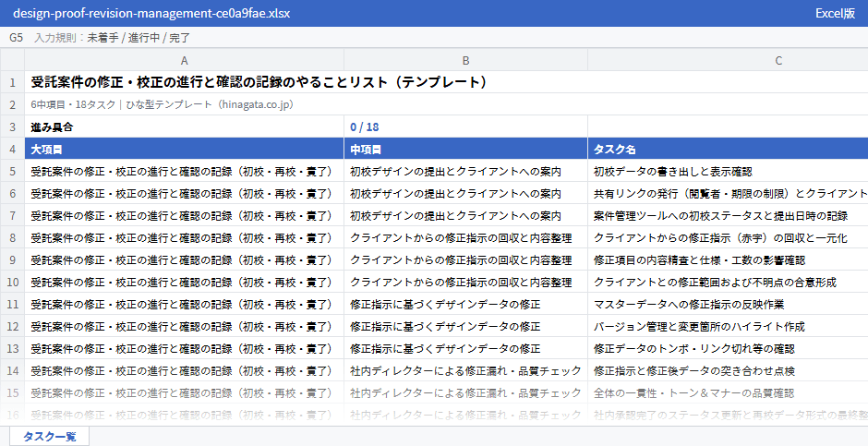Click cell 修正指示と修正後データの突き合わせ点検
Viewport: 868px width, 446px height.
pos(728,371)
